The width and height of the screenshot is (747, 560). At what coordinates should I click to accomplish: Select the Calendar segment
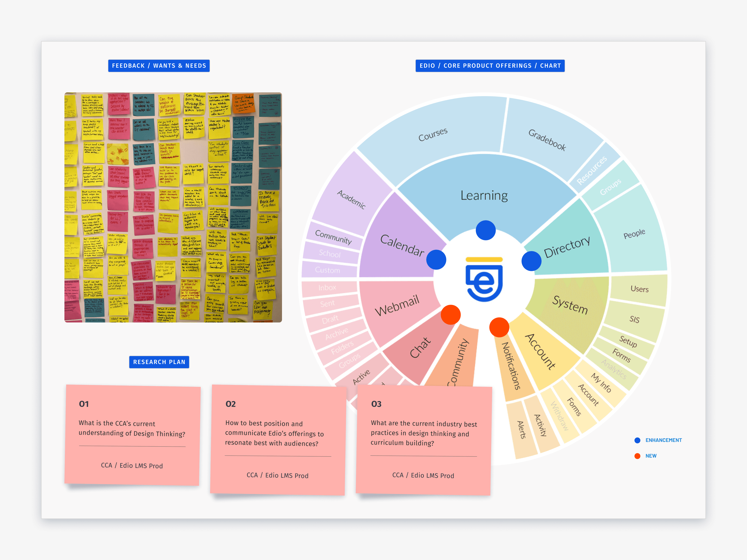pos(402,245)
